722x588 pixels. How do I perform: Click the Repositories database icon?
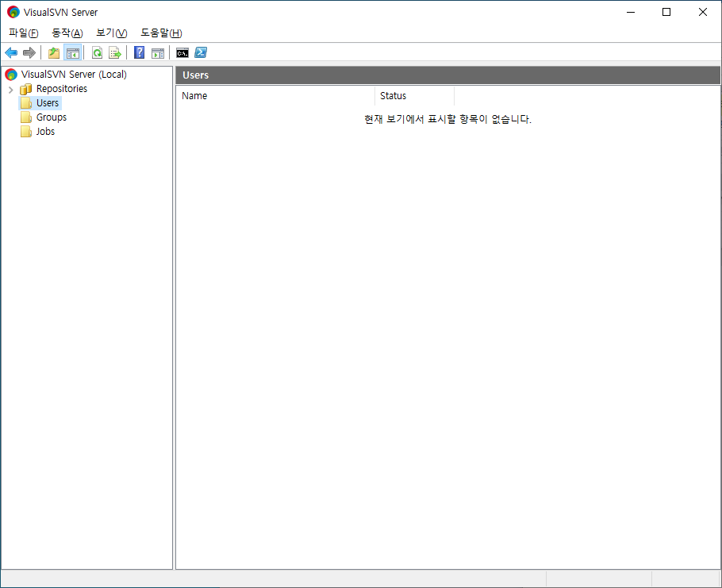pyautogui.click(x=25, y=89)
